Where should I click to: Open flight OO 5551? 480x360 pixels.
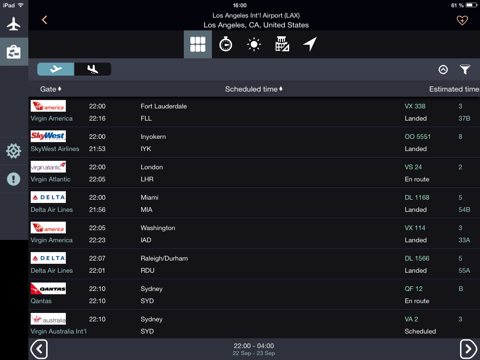coord(417,137)
